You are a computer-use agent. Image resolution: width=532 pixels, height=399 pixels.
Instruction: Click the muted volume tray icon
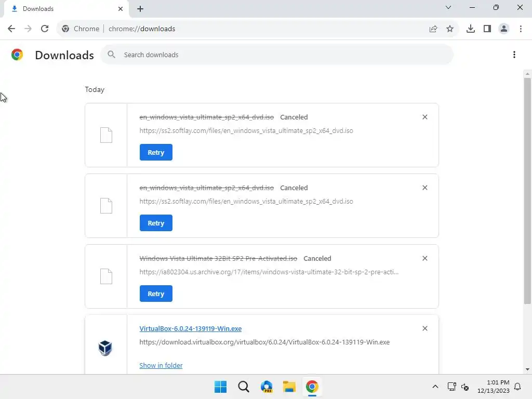pyautogui.click(x=465, y=387)
